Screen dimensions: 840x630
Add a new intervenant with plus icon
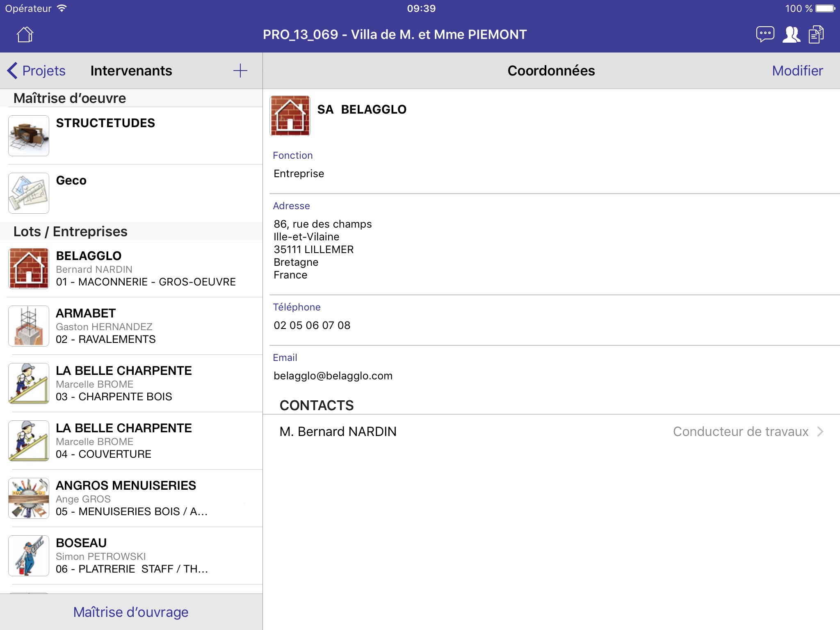pyautogui.click(x=240, y=71)
